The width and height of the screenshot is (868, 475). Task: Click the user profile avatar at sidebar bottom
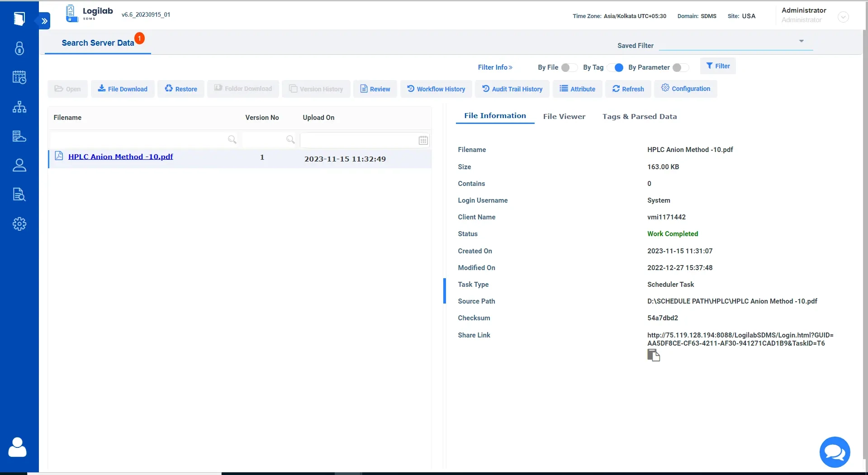tap(18, 447)
